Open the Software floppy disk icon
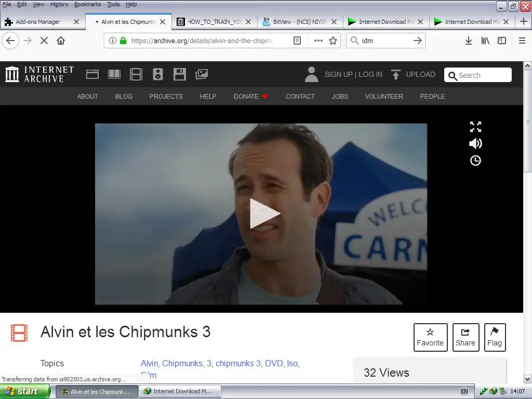The height and width of the screenshot is (399, 532). (x=179, y=74)
